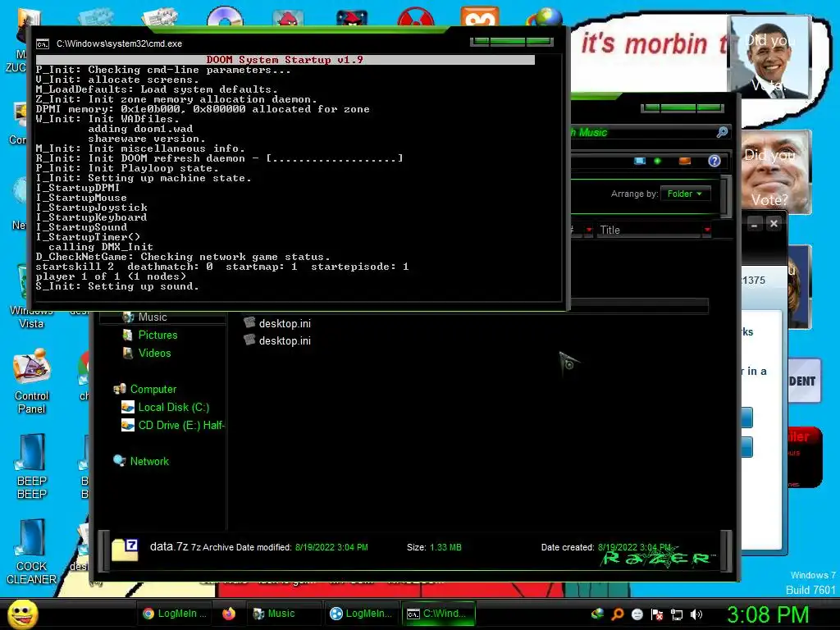
Task: Click the data.7z date modified value
Action: pos(331,547)
